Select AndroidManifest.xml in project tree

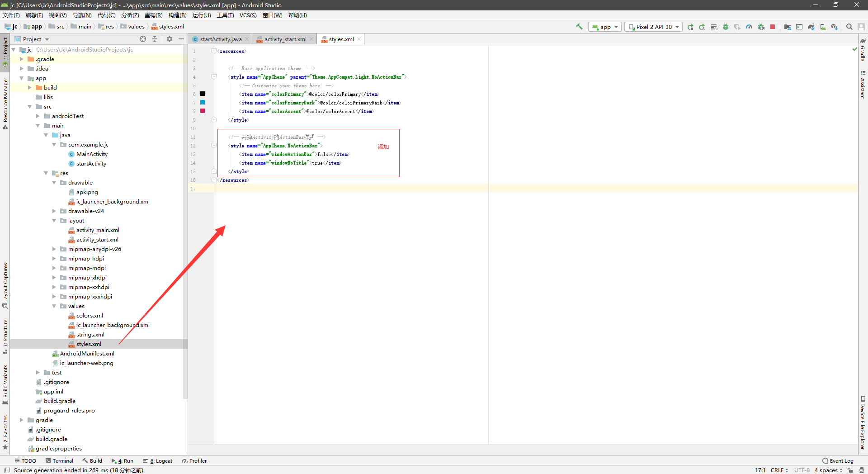click(x=87, y=354)
